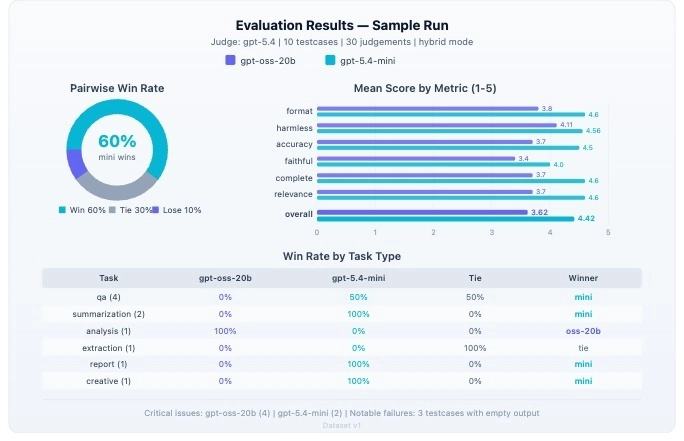Click the mini winner in qa row

[x=583, y=297]
